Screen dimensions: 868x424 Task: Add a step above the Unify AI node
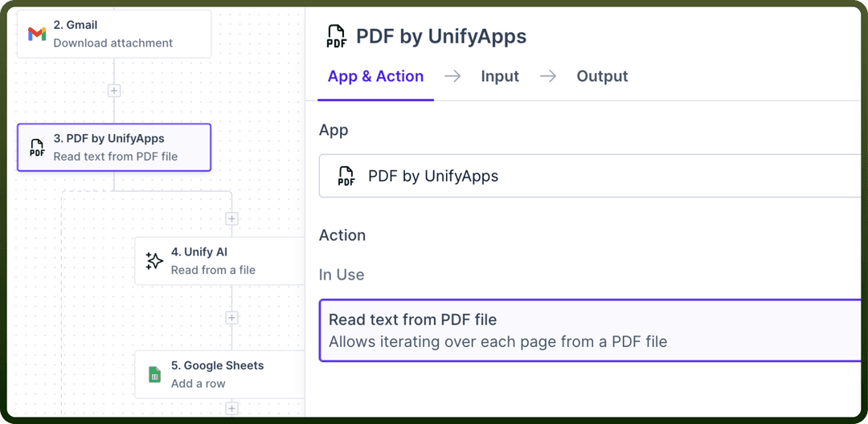pyautogui.click(x=232, y=219)
